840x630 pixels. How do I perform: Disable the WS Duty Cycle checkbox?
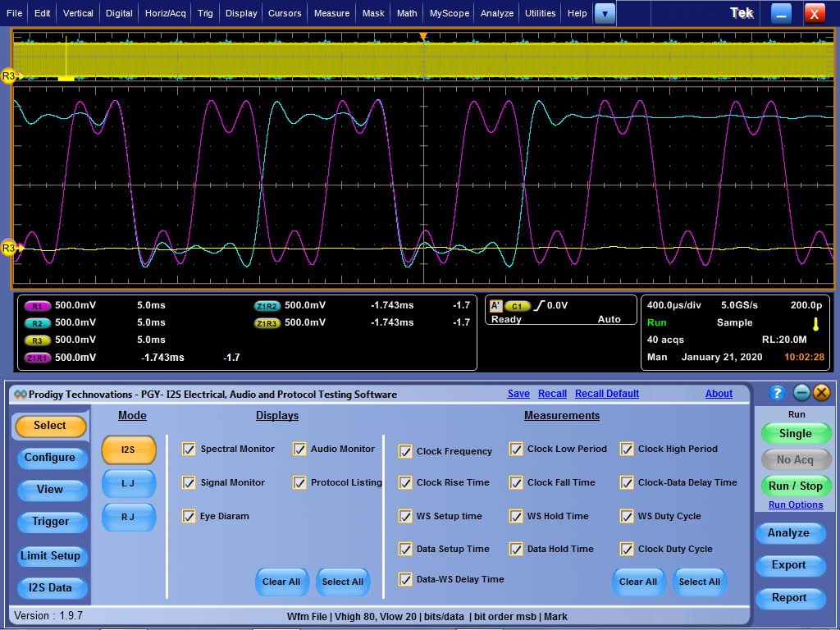coord(627,516)
